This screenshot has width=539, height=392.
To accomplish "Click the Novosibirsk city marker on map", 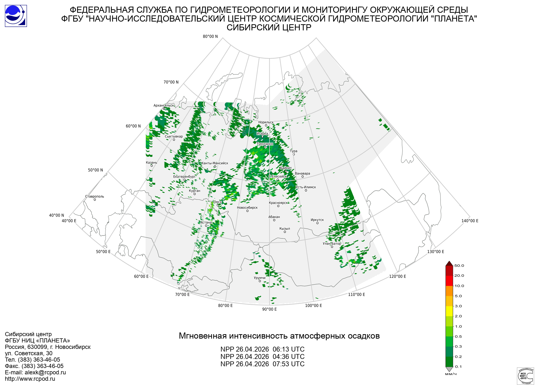I will tap(247, 211).
